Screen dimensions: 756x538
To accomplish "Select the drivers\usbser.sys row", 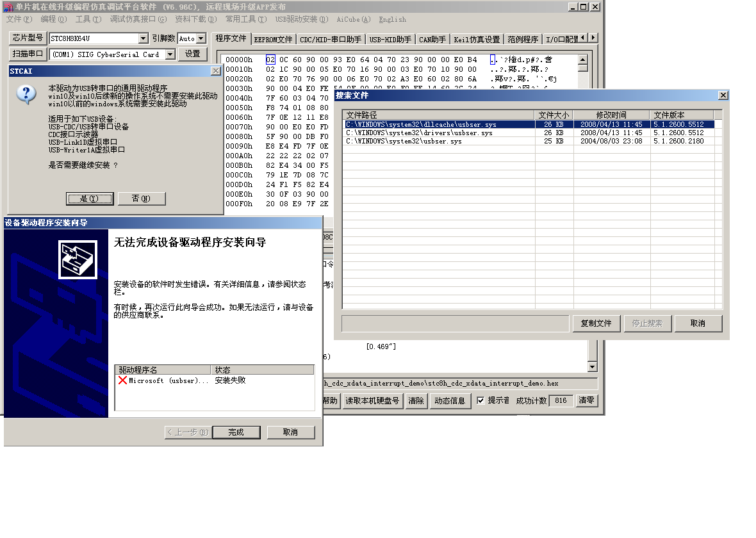I will point(529,133).
